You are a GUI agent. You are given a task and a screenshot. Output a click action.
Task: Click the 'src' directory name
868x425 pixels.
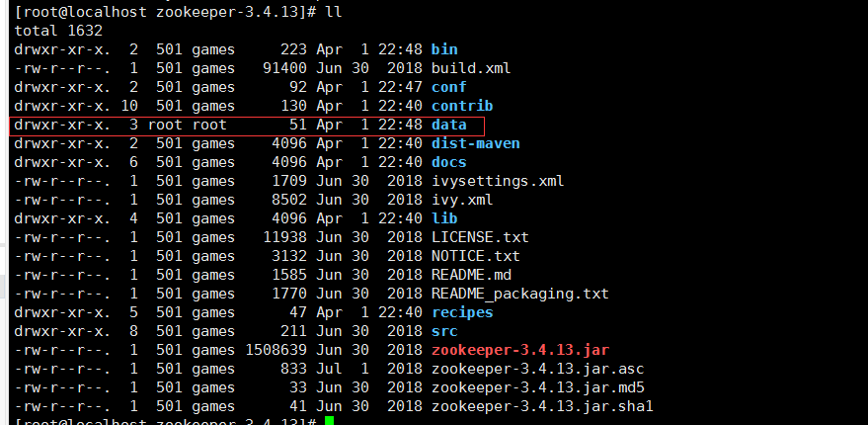point(444,331)
